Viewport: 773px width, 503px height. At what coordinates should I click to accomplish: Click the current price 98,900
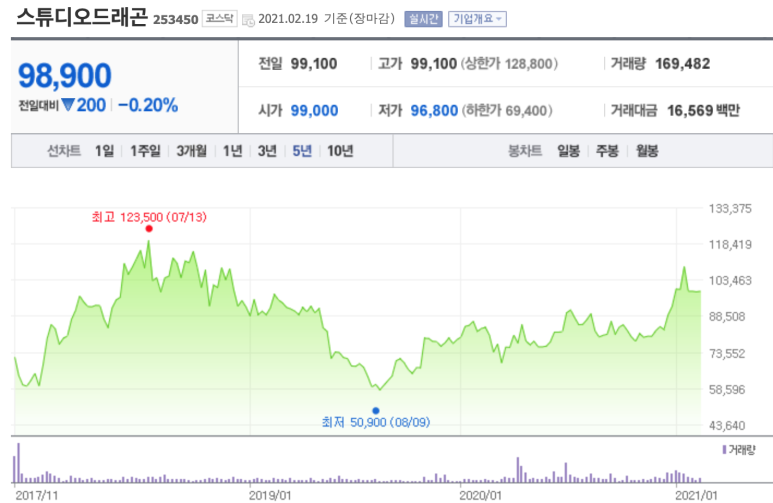point(65,75)
